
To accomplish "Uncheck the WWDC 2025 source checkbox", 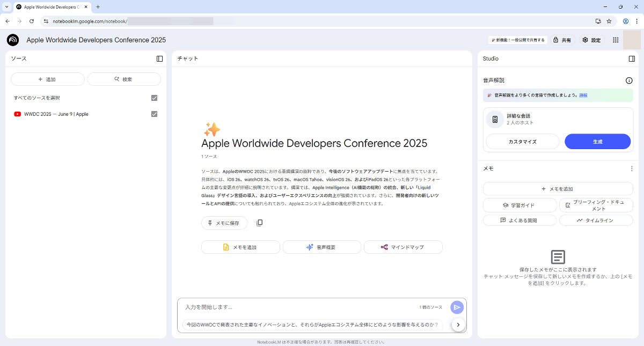I will (x=155, y=114).
